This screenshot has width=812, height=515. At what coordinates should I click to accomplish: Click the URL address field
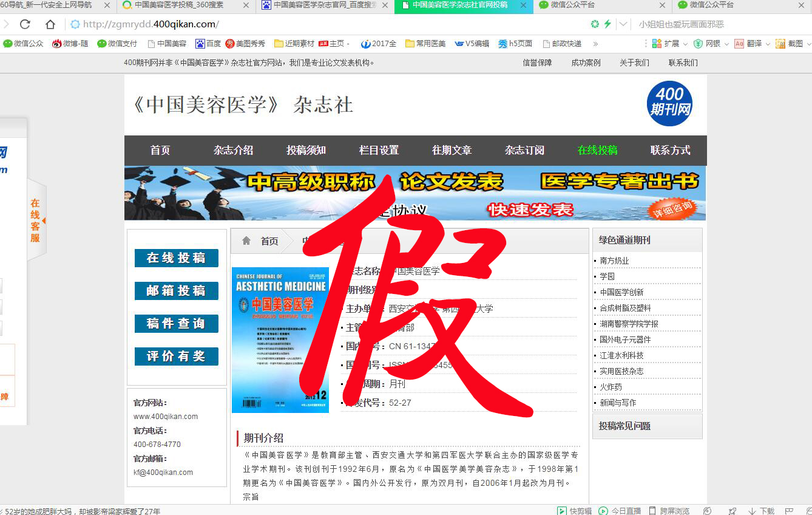tap(328, 24)
